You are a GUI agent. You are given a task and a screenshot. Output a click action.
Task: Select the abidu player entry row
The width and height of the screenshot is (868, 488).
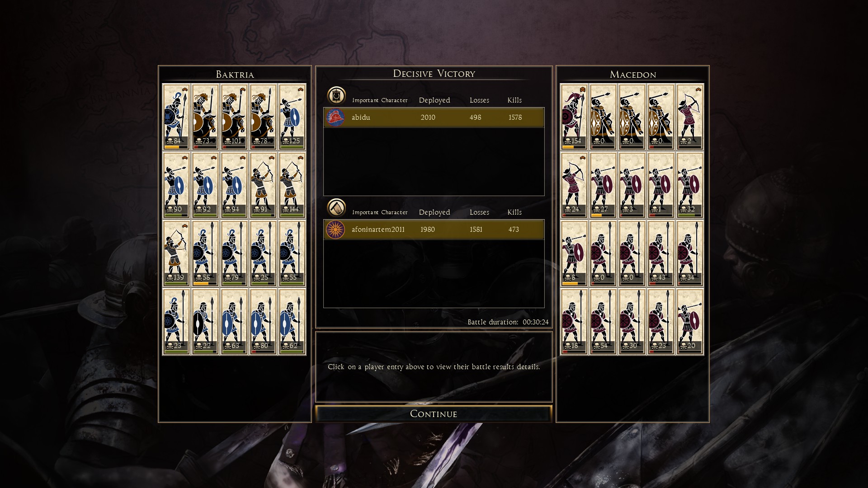click(434, 117)
